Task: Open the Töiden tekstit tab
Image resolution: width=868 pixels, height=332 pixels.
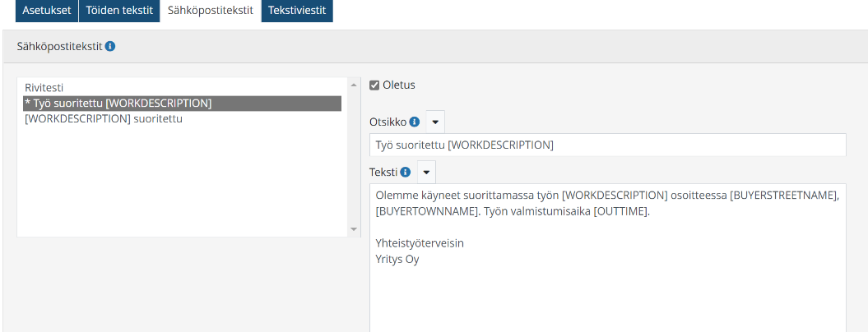Action: tap(119, 11)
